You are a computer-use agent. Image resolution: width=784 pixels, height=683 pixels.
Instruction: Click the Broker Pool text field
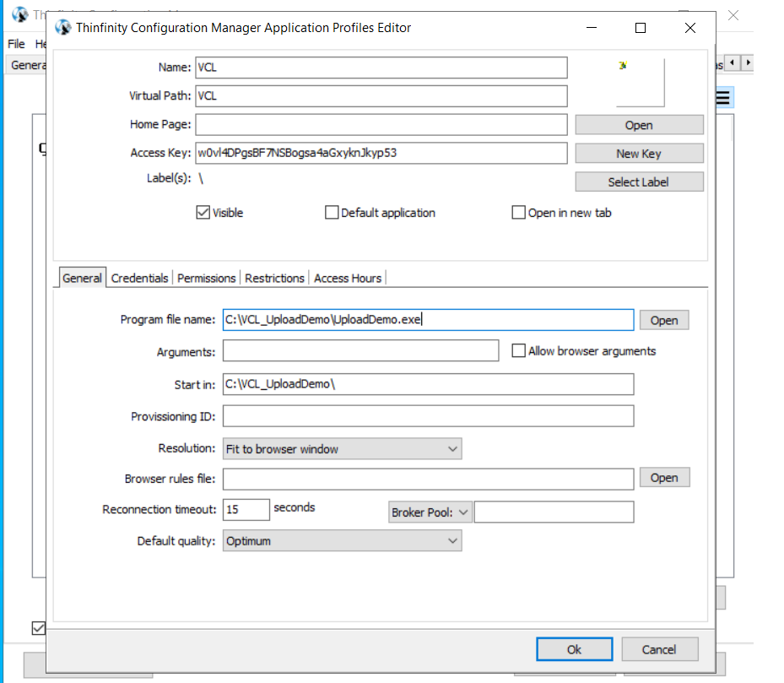(554, 512)
